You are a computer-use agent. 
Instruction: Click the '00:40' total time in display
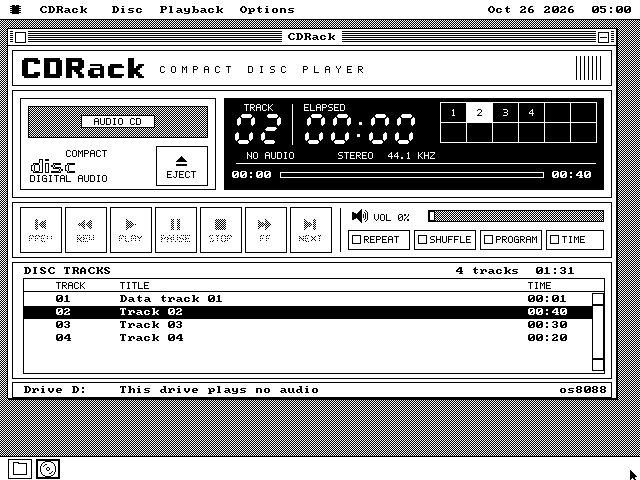coord(571,175)
